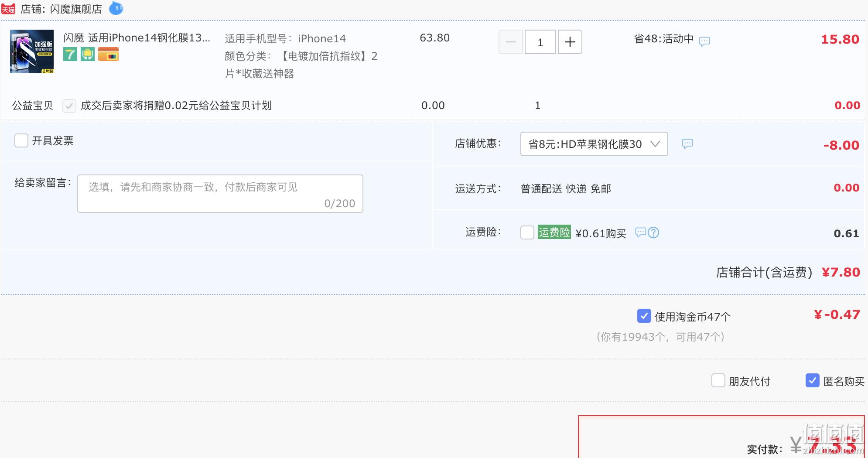
Task: Expand the 省8元:HD苹果钢化膜30 coupon dropdown
Action: pyautogui.click(x=594, y=144)
